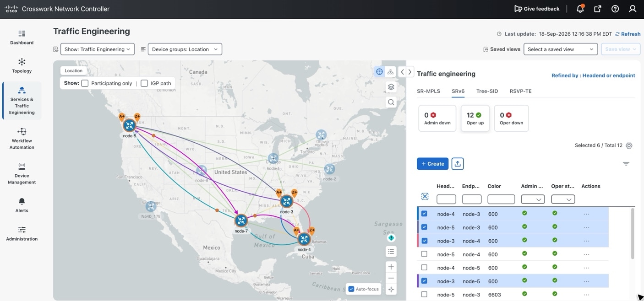The height and width of the screenshot is (301, 644).
Task: Filter by the Oper down card
Action: click(x=511, y=118)
